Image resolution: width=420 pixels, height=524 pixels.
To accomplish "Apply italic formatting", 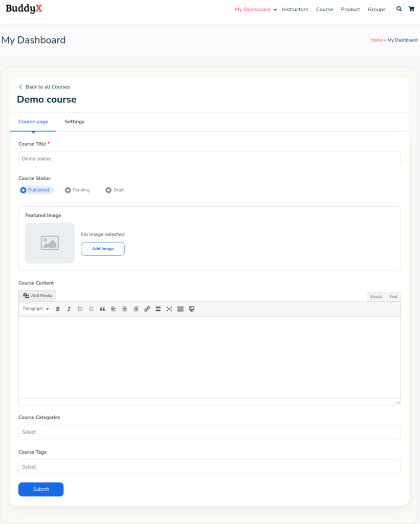I will coord(69,309).
